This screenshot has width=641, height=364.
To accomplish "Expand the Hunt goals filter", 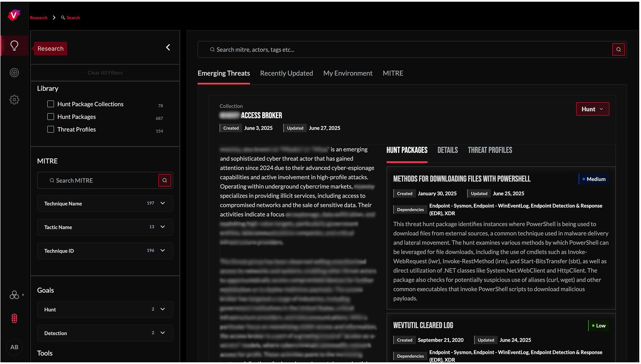I will coord(105,310).
